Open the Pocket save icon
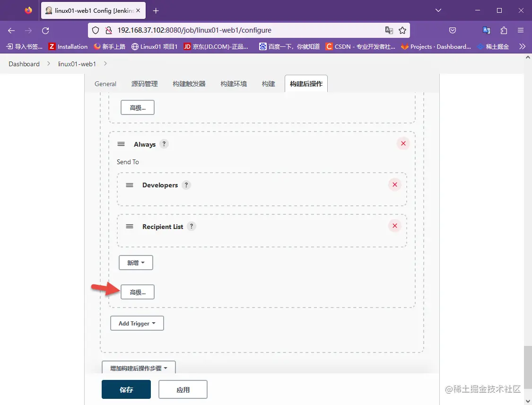This screenshot has height=405, width=532. [453, 31]
